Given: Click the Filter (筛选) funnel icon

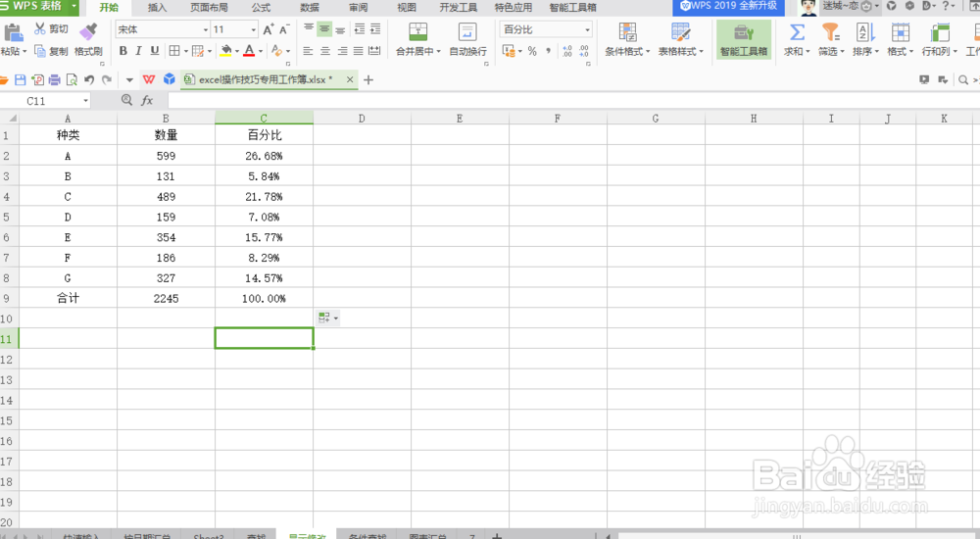Looking at the screenshot, I should coord(831,31).
